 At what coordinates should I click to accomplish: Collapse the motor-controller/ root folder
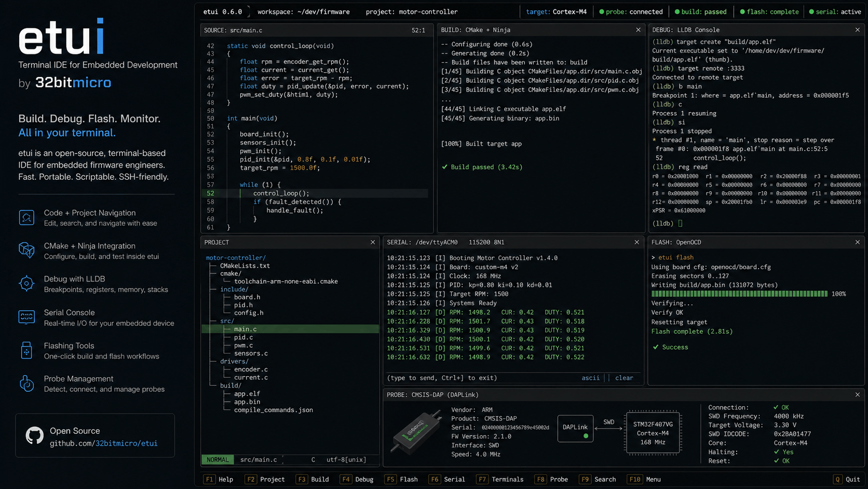(x=236, y=258)
